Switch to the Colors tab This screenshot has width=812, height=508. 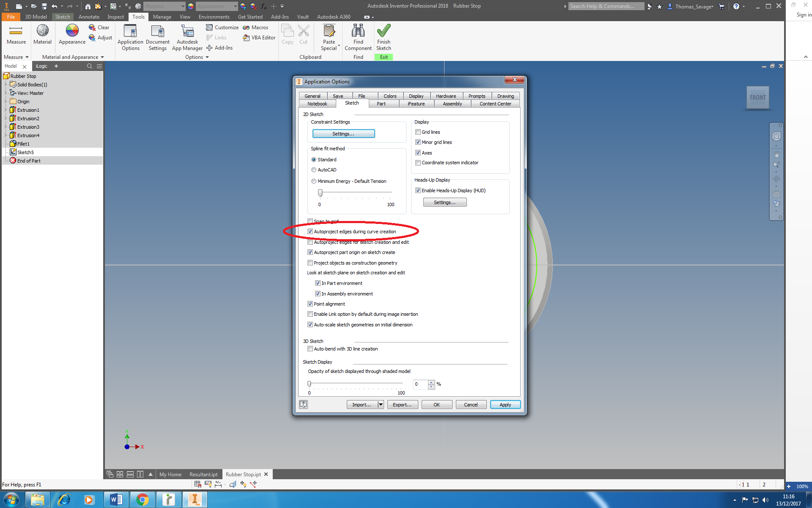coord(390,96)
